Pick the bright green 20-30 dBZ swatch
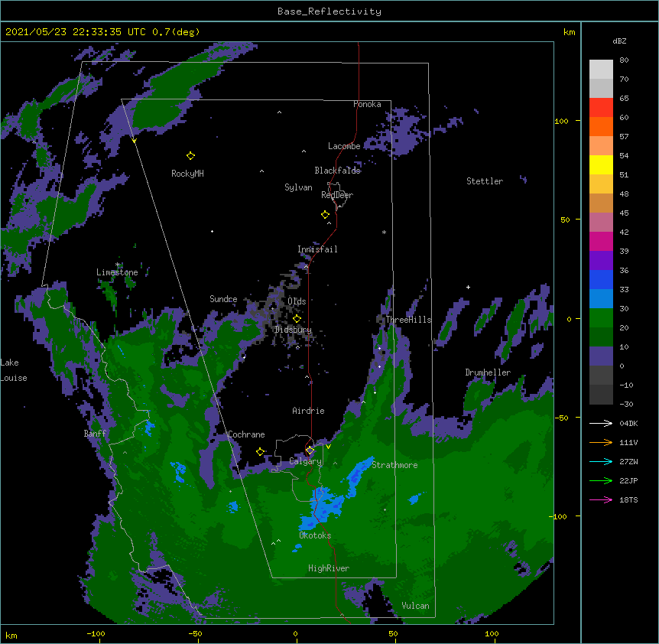659x644 pixels. pyautogui.click(x=601, y=318)
